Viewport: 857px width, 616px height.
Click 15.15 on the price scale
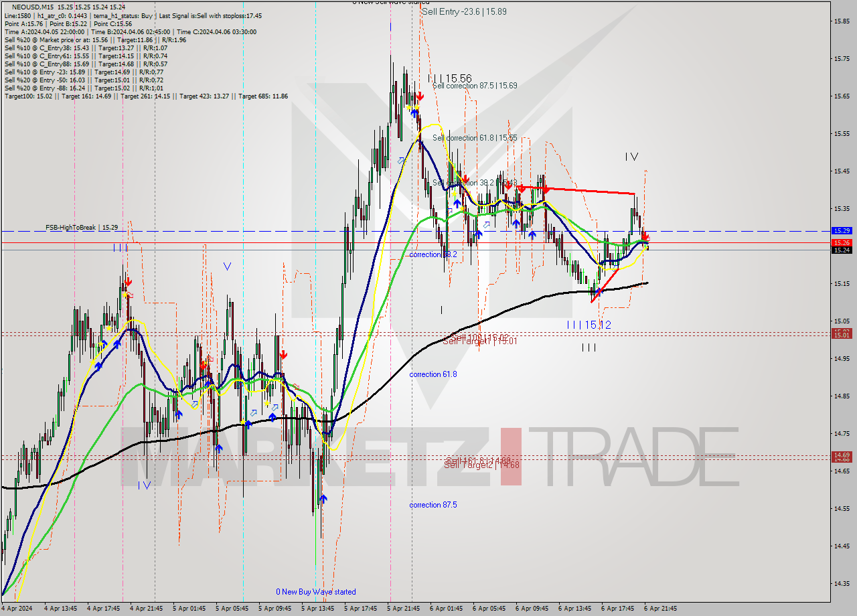pyautogui.click(x=842, y=284)
